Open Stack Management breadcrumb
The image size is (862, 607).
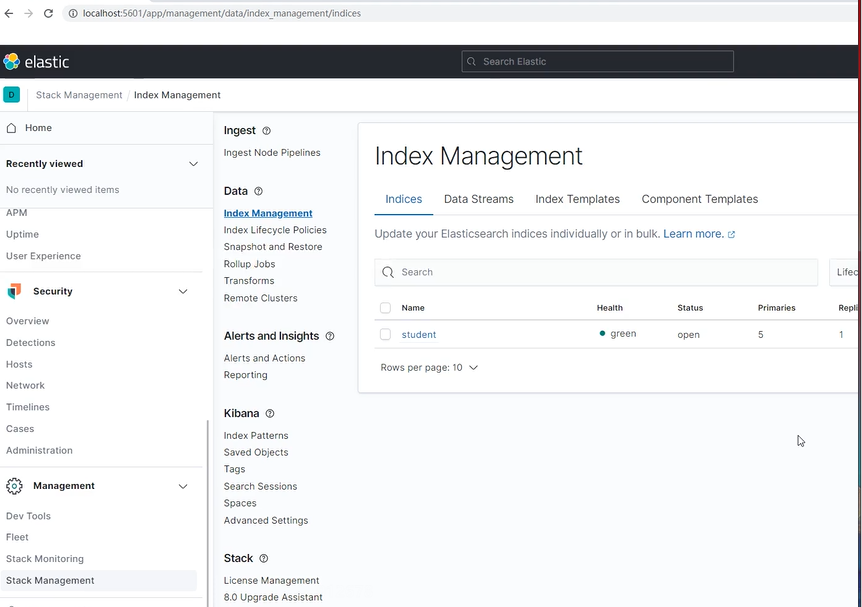[79, 95]
